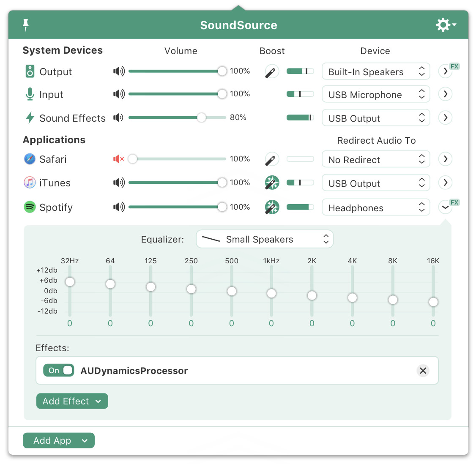Click the 16K equalizer band knob
Image resolution: width=476 pixels, height=464 pixels.
pyautogui.click(x=433, y=302)
